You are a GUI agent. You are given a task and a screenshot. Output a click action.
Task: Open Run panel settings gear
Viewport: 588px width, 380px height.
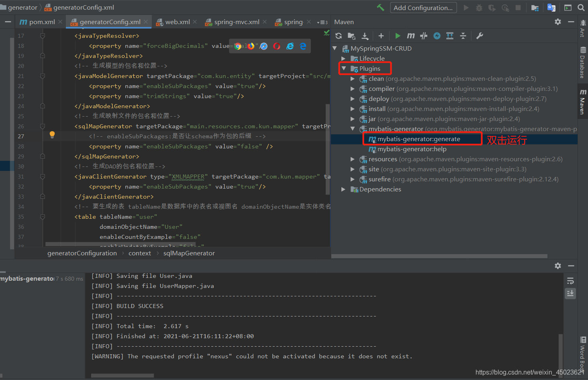click(558, 266)
